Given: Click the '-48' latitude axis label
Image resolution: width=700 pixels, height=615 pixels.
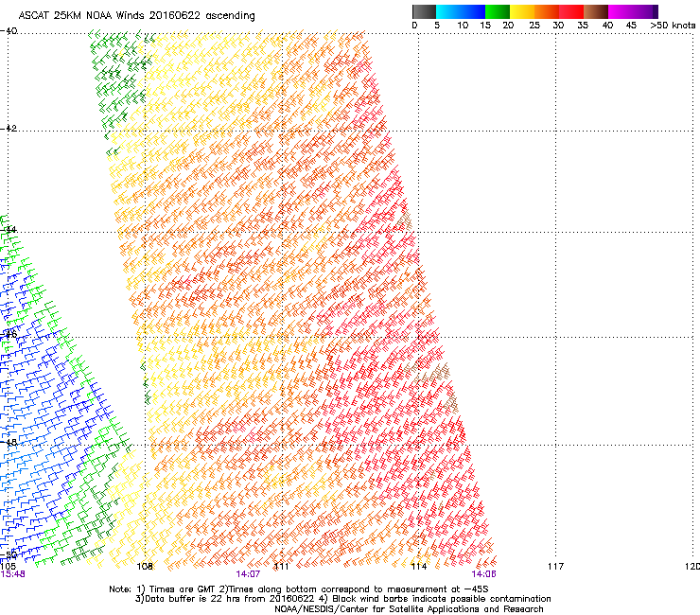Looking at the screenshot, I should (x=9, y=442).
